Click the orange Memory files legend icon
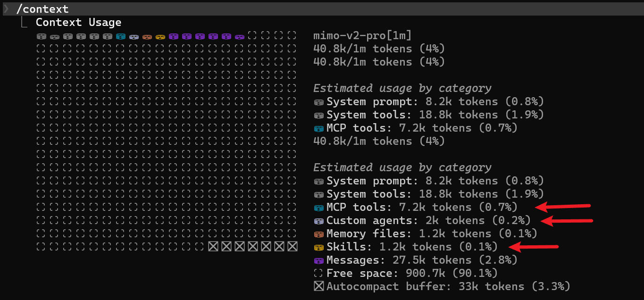Viewport: 644px width, 300px height. pyautogui.click(x=319, y=234)
